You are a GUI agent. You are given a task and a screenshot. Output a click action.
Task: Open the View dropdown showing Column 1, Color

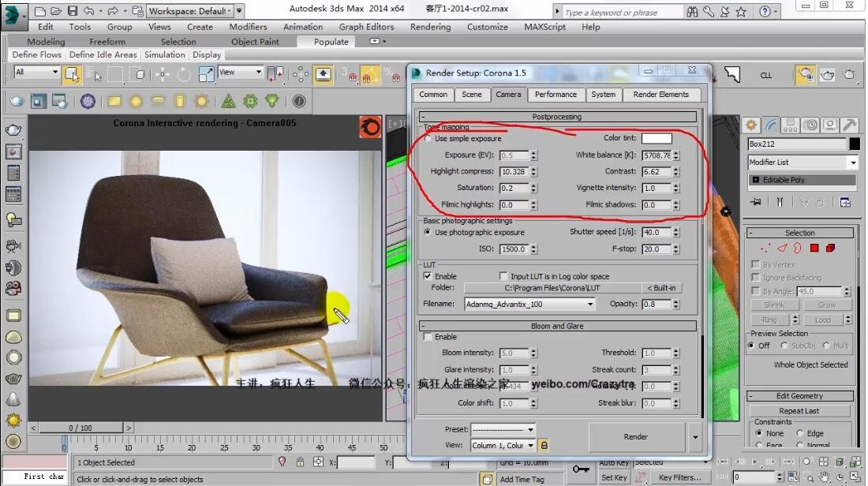(503, 445)
